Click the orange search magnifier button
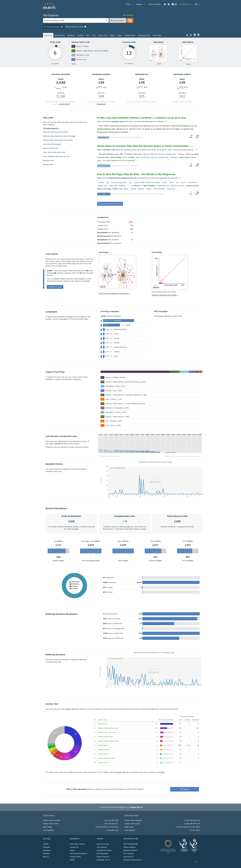The height and width of the screenshot is (868, 241). (x=130, y=21)
